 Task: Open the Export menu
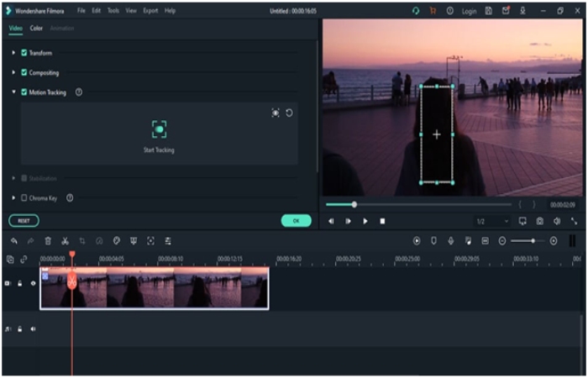tap(150, 11)
